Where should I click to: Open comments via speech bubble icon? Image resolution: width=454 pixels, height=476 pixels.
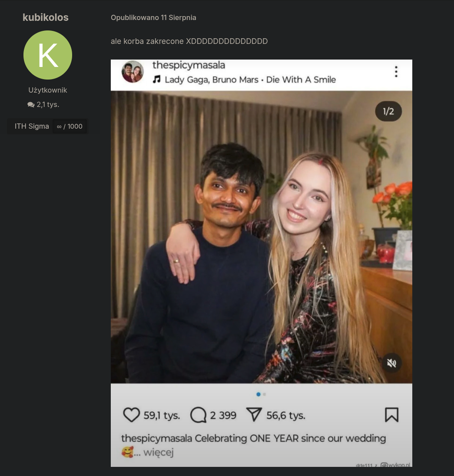(x=198, y=415)
